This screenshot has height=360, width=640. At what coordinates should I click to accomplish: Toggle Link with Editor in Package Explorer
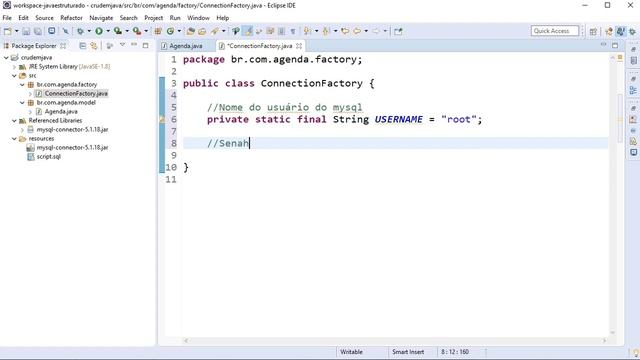93,46
